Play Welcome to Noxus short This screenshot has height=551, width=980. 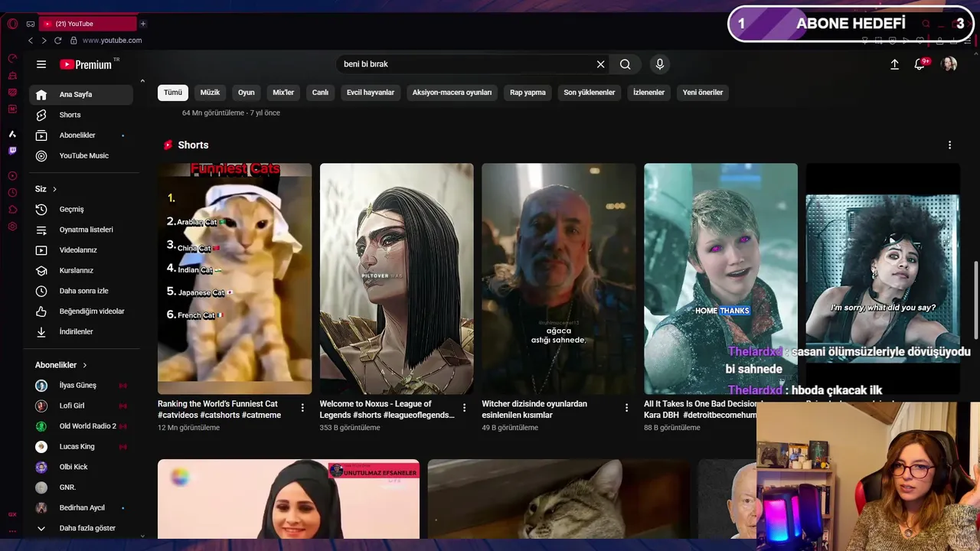click(397, 279)
